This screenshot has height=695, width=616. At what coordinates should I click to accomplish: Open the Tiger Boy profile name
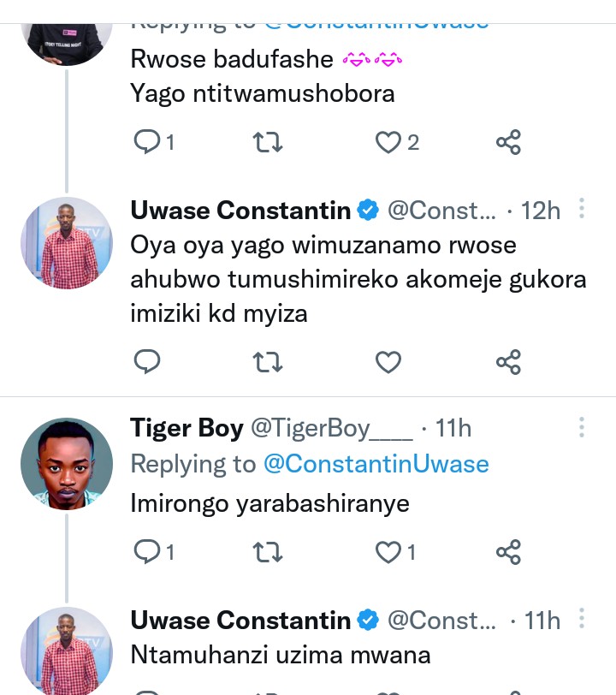tap(187, 427)
